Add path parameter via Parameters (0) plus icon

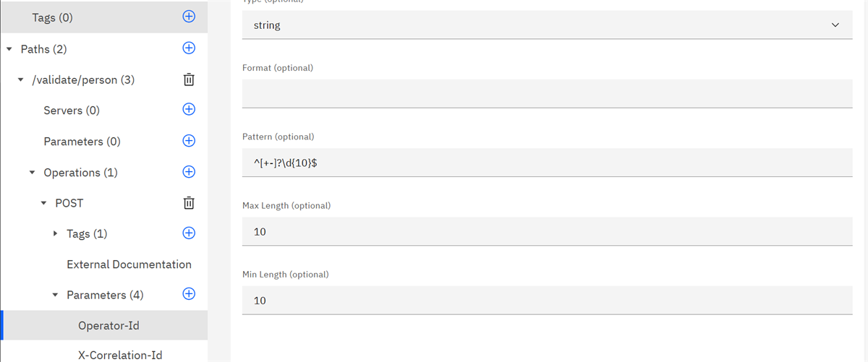pos(189,141)
